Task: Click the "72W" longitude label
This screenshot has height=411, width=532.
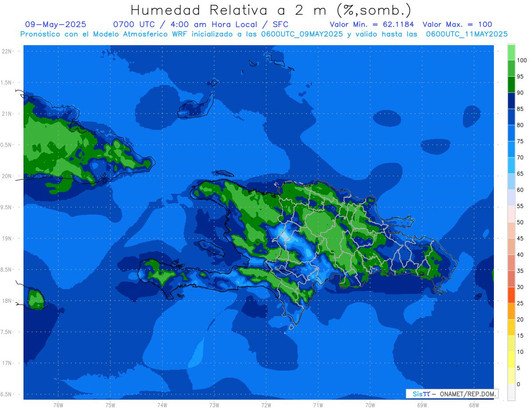Action: coord(266,405)
